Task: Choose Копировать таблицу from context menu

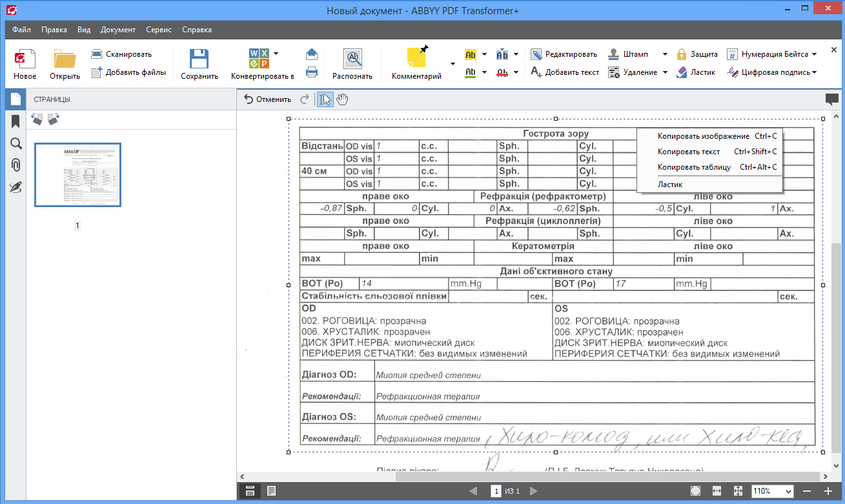Action: [x=709, y=167]
